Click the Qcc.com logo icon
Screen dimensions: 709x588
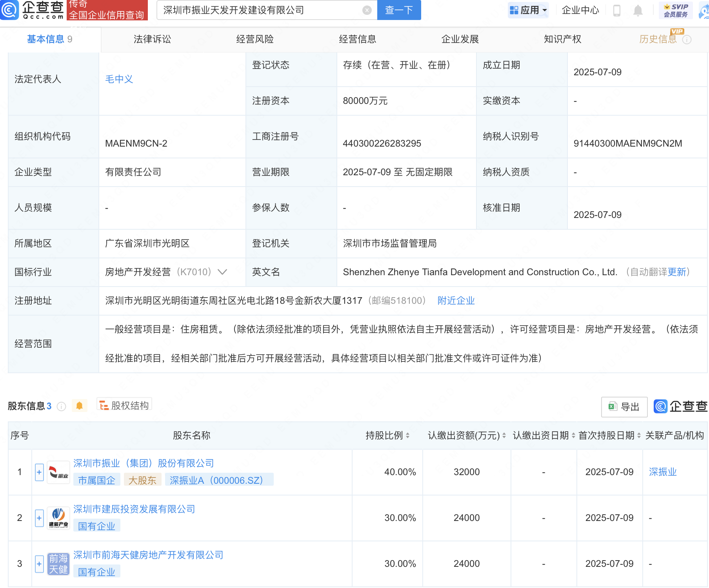(9, 10)
